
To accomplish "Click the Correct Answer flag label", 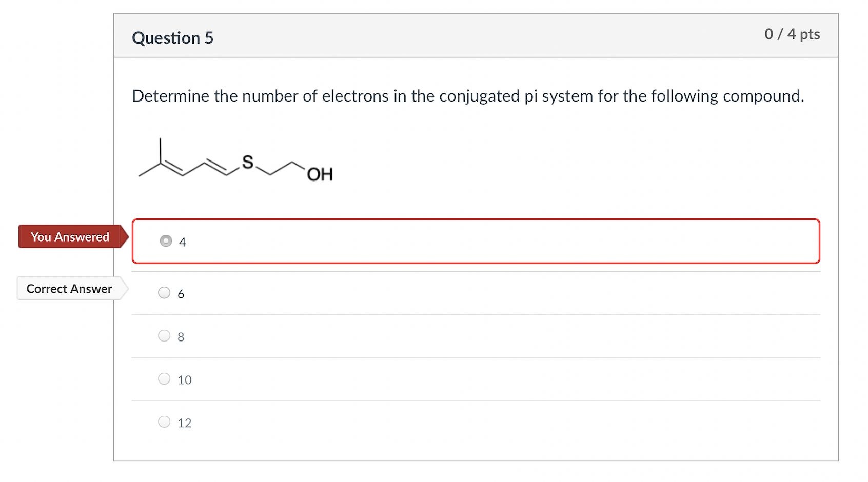I will click(x=70, y=288).
